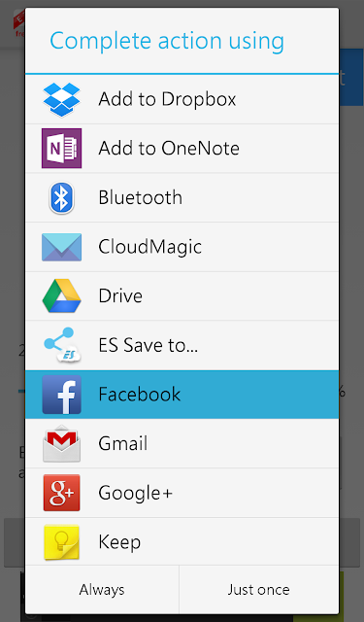
Task: Choose the Drive text entry
Action: pos(120,295)
